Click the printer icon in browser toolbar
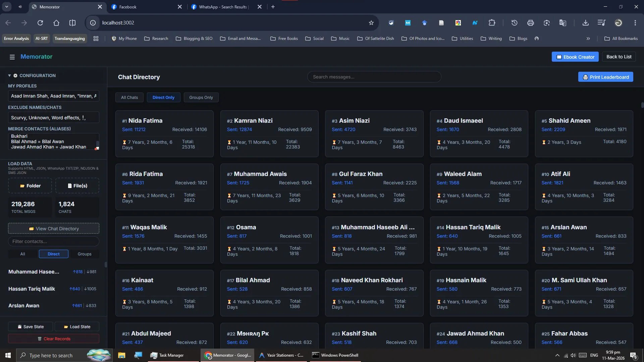This screenshot has height=362, width=644. click(530, 23)
